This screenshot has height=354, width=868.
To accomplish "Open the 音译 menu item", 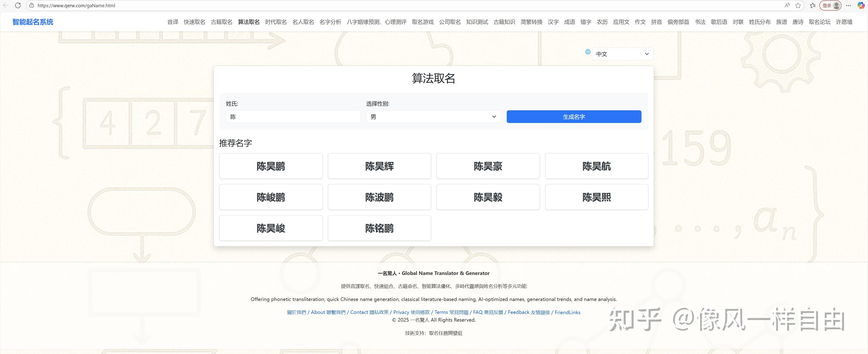I will pos(173,22).
